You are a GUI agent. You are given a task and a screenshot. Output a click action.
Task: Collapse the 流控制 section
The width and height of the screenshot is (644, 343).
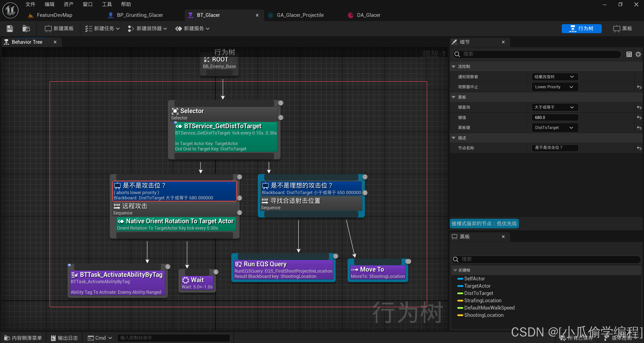click(x=453, y=67)
